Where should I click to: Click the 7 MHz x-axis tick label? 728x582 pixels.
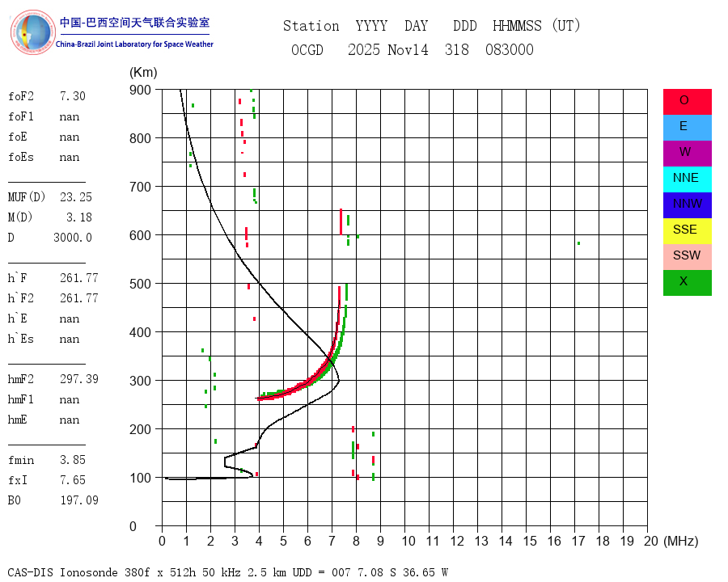pyautogui.click(x=332, y=541)
